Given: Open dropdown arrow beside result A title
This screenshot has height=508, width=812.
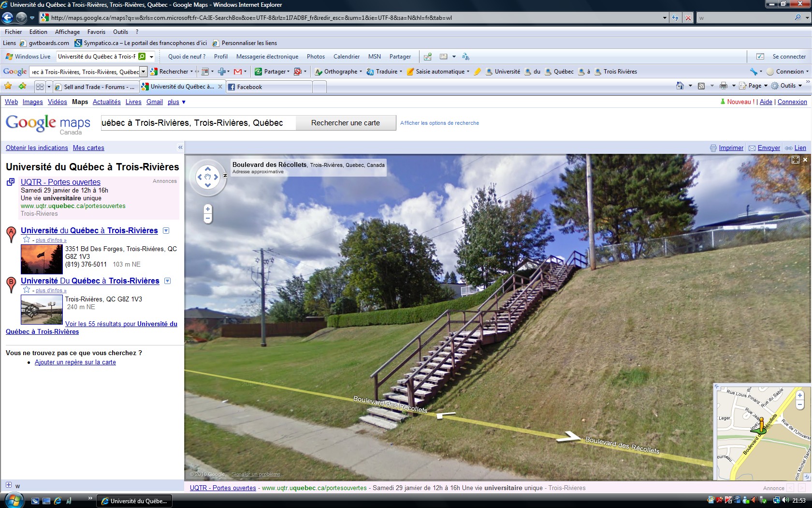Looking at the screenshot, I should pyautogui.click(x=166, y=231).
